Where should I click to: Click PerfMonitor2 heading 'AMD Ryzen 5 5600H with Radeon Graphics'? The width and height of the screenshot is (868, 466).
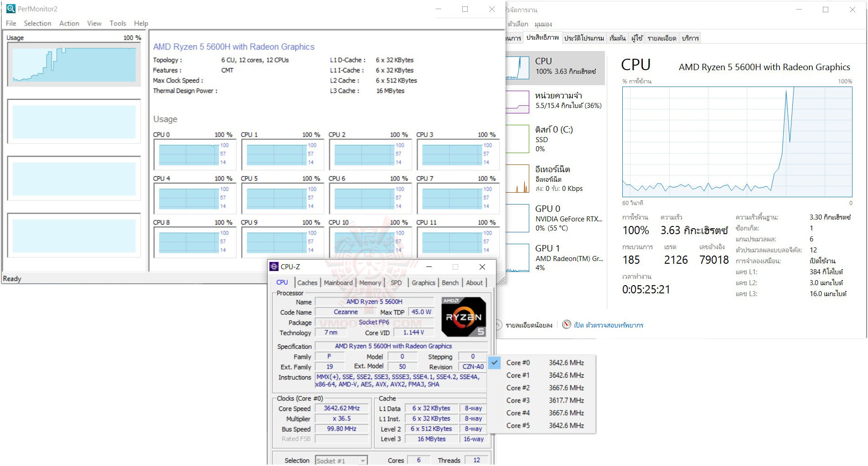[x=234, y=46]
